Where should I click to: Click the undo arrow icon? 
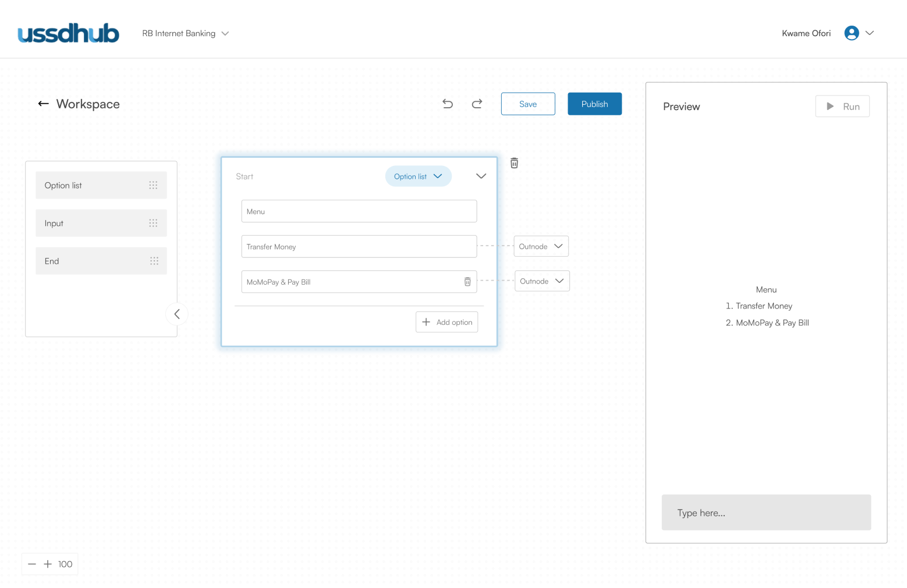[x=447, y=104]
